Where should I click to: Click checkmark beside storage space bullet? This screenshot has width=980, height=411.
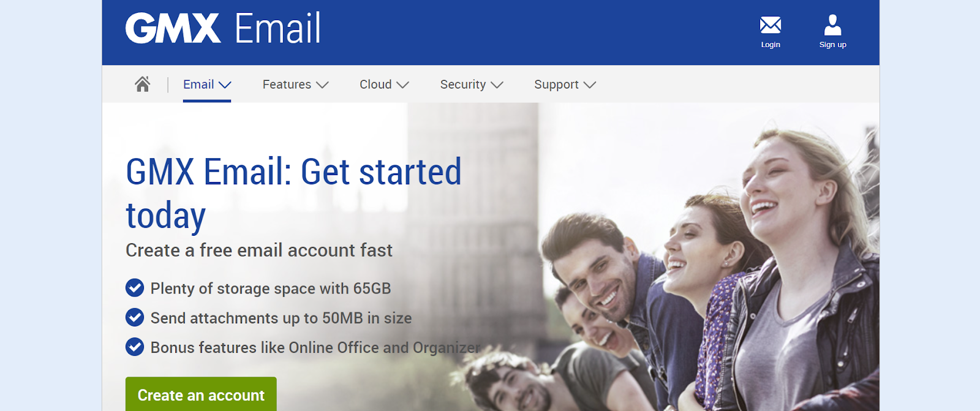pos(135,288)
